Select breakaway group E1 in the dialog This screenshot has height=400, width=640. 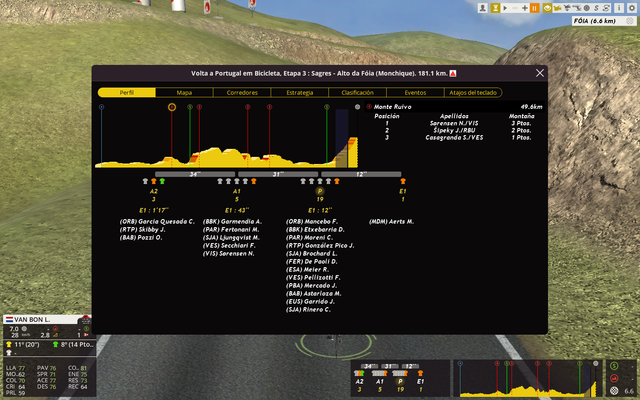[x=403, y=191]
